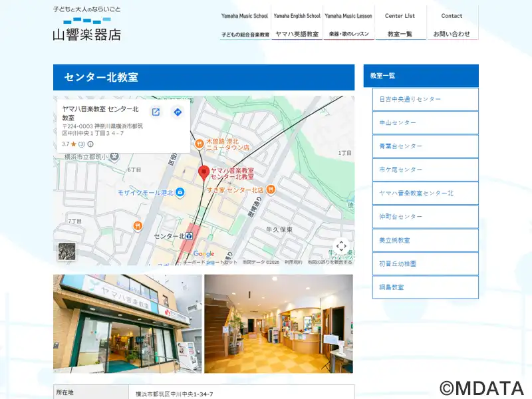Open 仲町台センター link

(x=426, y=217)
